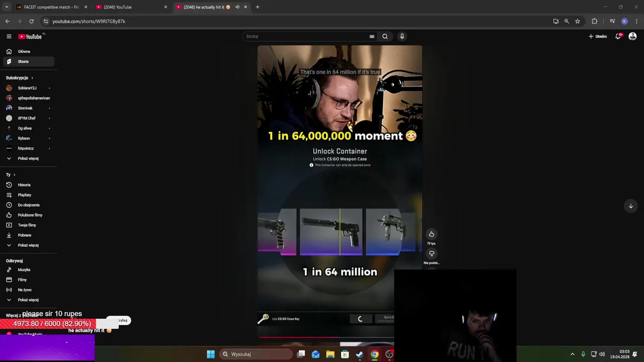Expand Pokaż więcej under Pobrane
This screenshot has width=644, height=362.
click(29, 245)
